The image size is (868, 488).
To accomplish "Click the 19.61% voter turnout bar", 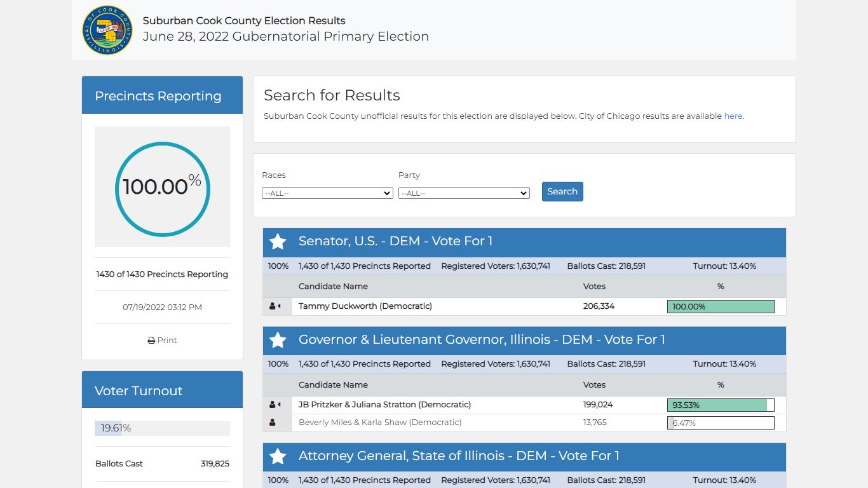I will pyautogui.click(x=162, y=428).
